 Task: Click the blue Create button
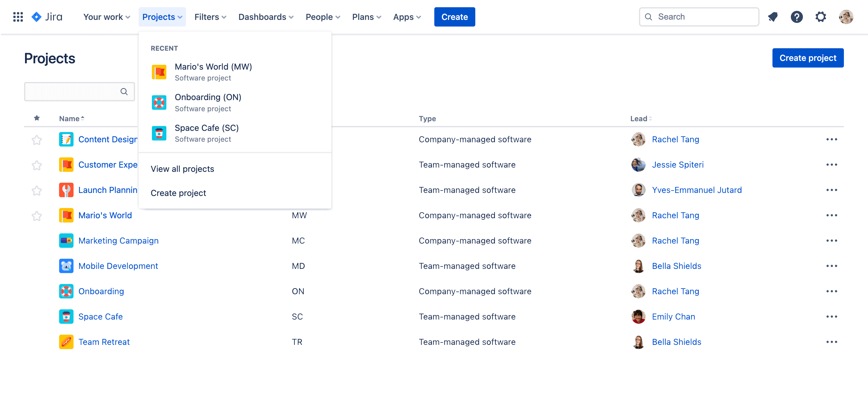click(454, 17)
